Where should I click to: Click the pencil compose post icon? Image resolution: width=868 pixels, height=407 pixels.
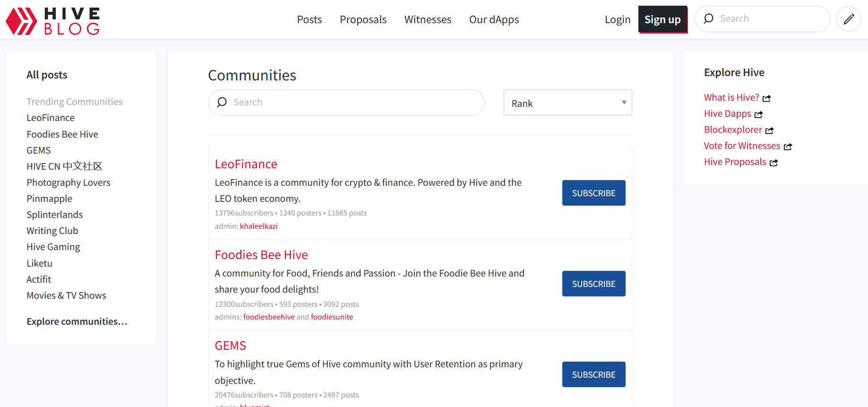(849, 19)
